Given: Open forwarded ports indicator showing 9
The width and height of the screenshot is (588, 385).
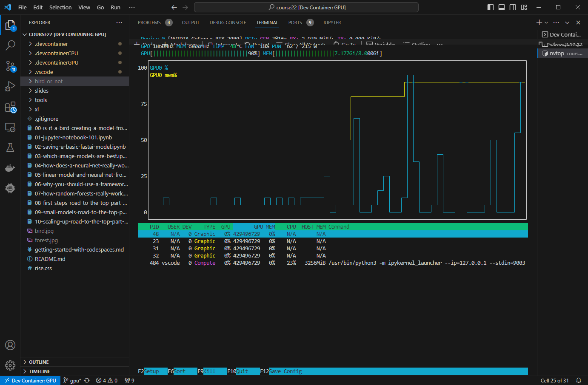Looking at the screenshot, I should click(x=129, y=380).
